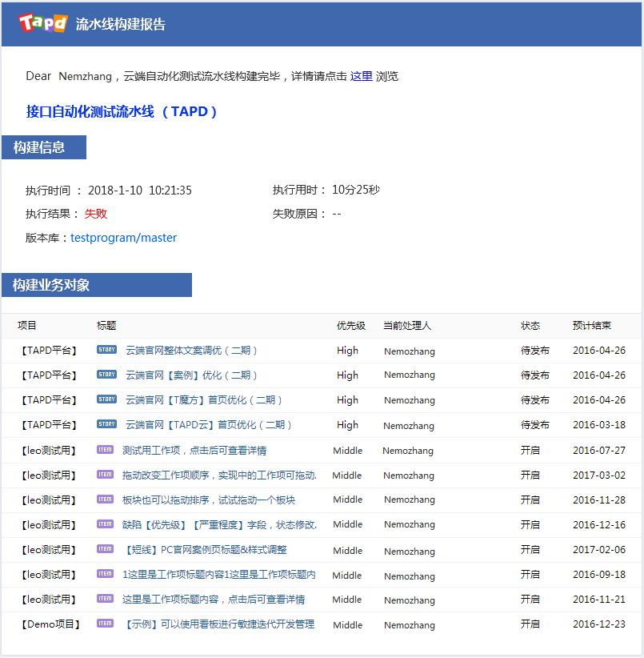Click date cell 2016-12-16

[x=599, y=524]
